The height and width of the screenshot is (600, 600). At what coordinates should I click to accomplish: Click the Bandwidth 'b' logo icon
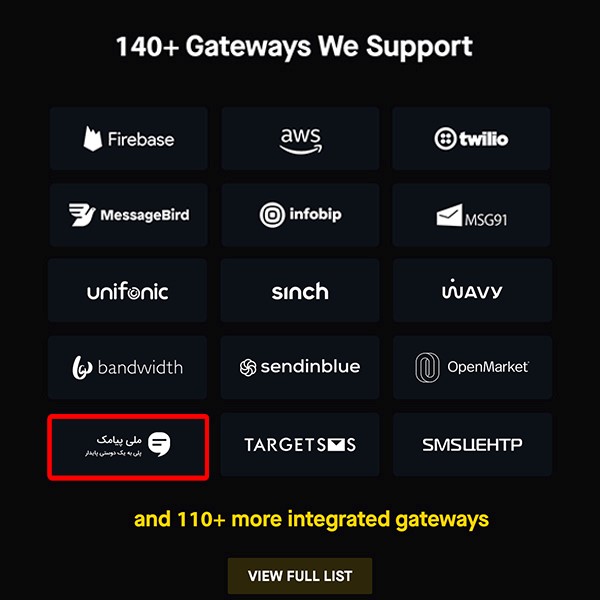point(82,368)
